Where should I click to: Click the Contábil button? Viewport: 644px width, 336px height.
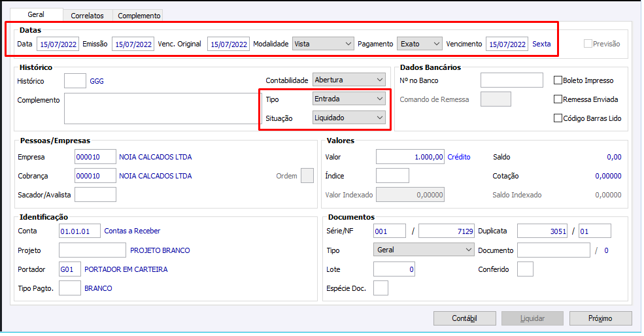(x=464, y=318)
